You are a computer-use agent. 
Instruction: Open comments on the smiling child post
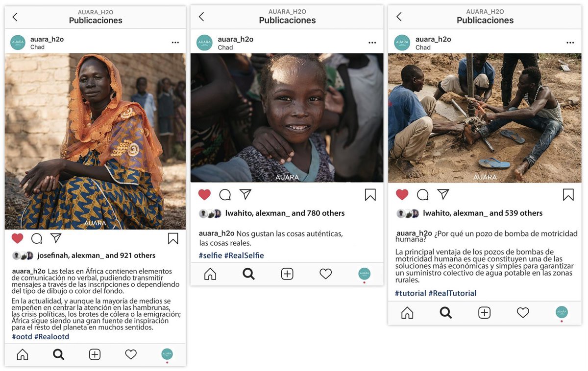[225, 195]
